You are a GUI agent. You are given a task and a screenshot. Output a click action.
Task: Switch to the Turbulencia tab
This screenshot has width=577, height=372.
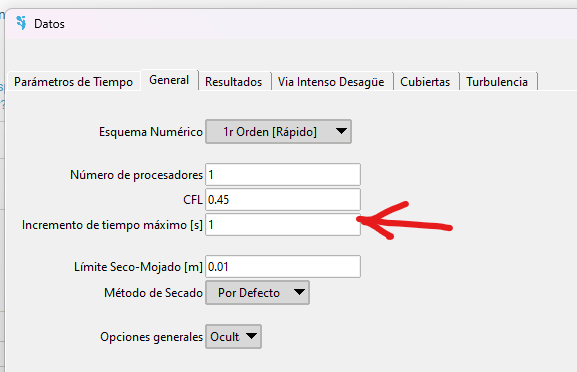click(x=497, y=81)
